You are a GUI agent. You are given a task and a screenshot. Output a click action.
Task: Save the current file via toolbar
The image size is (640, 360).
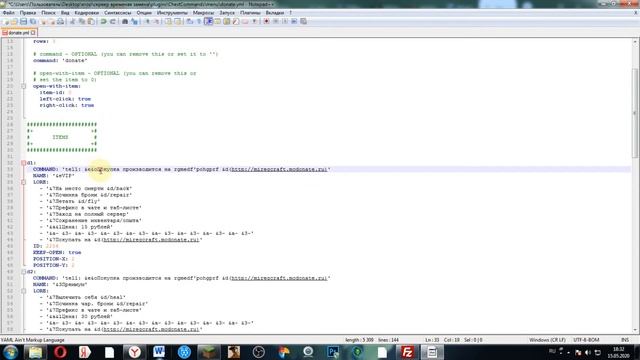pos(23,21)
